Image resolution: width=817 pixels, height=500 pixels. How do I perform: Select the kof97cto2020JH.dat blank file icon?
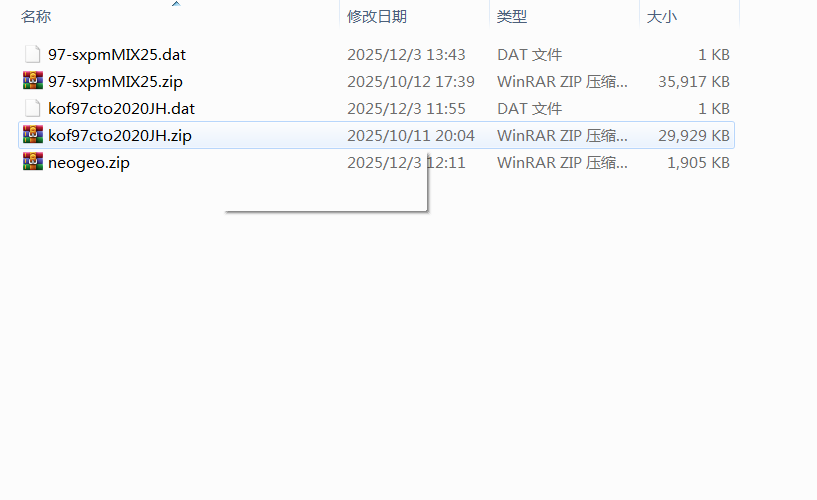pyautogui.click(x=32, y=108)
